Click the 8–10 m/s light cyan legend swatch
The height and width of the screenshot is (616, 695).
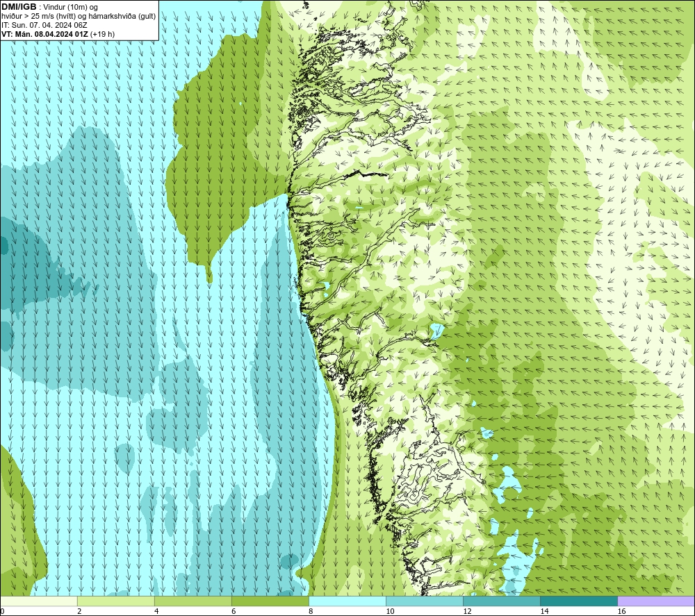point(347,601)
